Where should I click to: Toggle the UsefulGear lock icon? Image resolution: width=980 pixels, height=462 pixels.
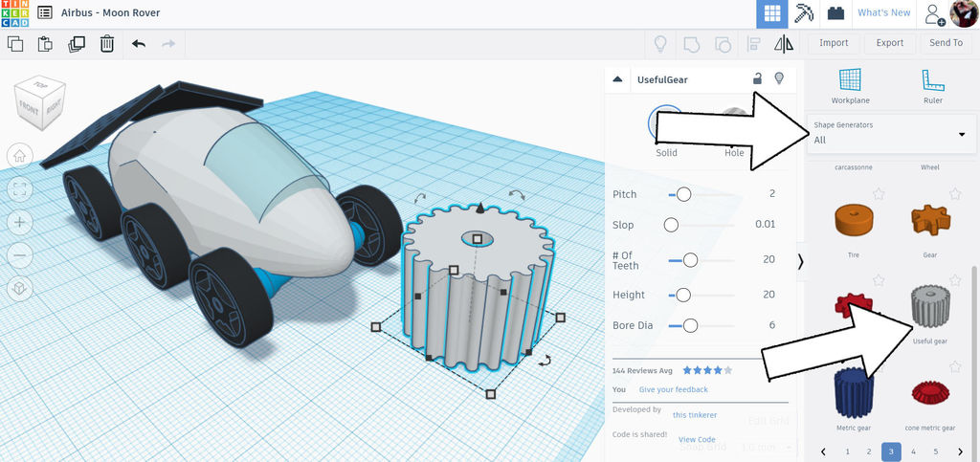point(757,78)
